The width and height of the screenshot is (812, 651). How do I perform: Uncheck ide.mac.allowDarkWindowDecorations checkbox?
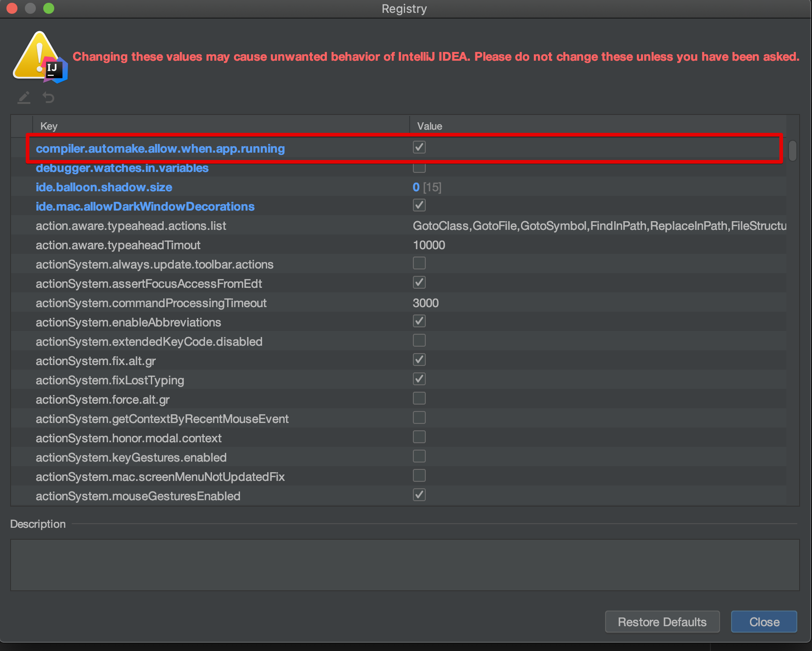pos(419,206)
